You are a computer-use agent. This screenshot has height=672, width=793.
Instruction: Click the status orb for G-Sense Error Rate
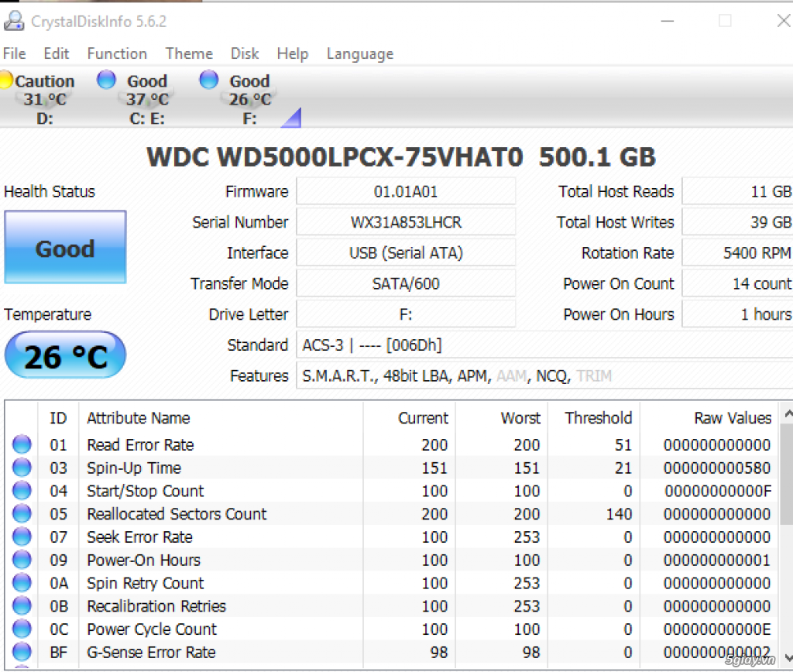pyautogui.click(x=22, y=652)
